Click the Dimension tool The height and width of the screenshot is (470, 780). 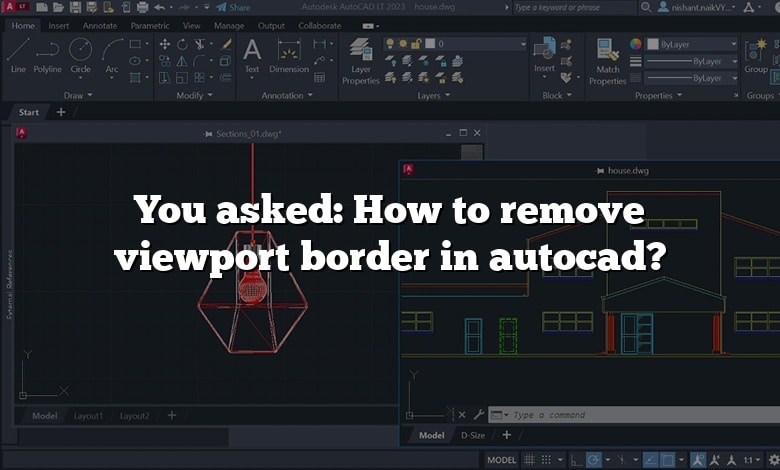[289, 54]
